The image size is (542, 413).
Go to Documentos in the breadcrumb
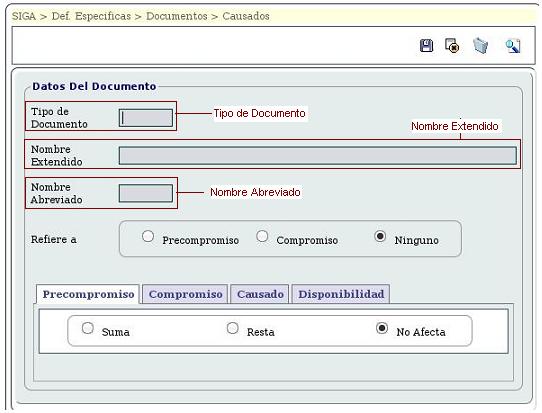click(177, 16)
